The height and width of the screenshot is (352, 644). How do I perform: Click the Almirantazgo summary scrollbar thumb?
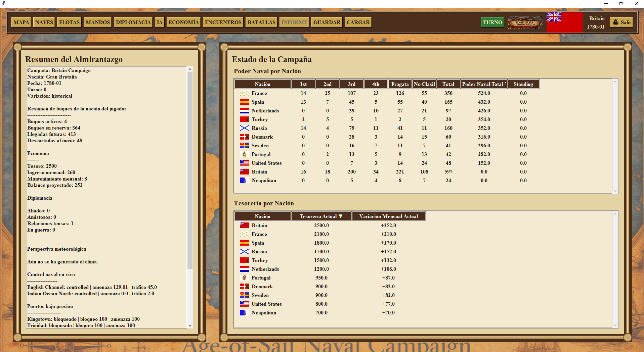point(190,170)
